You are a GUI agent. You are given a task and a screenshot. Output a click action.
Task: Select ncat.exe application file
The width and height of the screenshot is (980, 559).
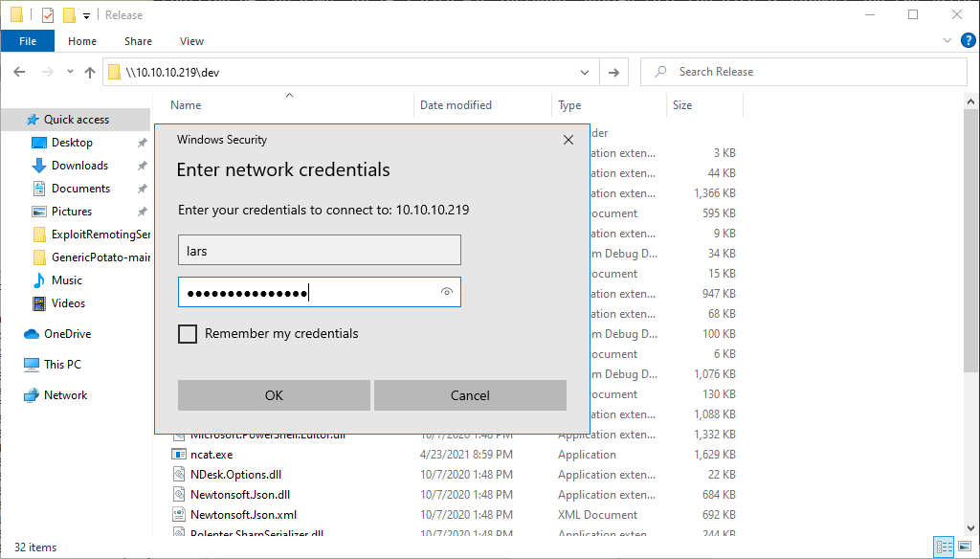tap(212, 455)
